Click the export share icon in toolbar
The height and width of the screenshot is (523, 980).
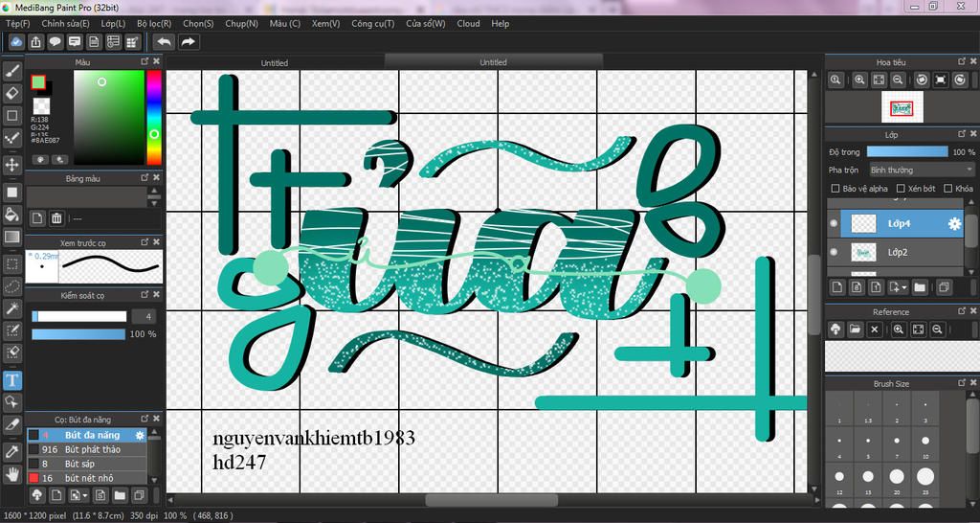point(36,42)
